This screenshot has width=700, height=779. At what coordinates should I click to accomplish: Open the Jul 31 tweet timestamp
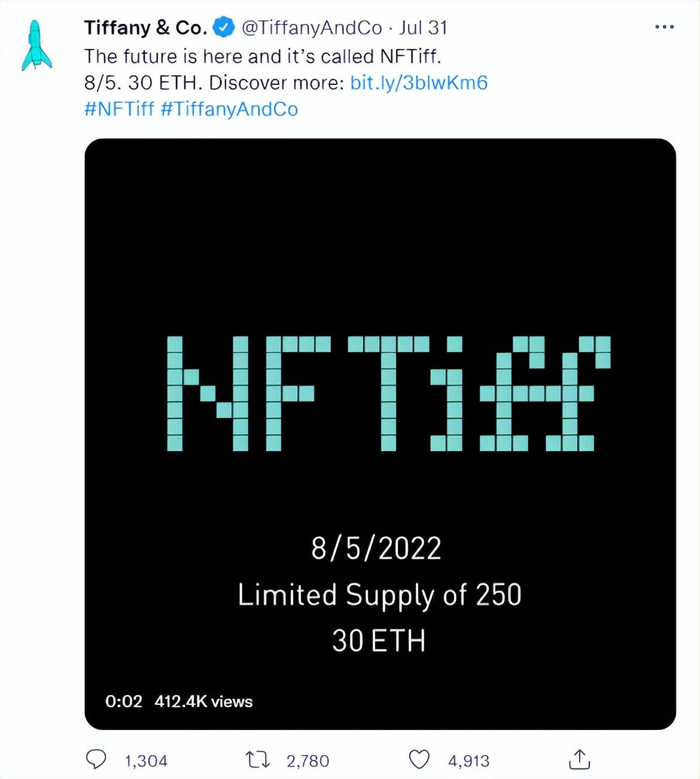[424, 28]
